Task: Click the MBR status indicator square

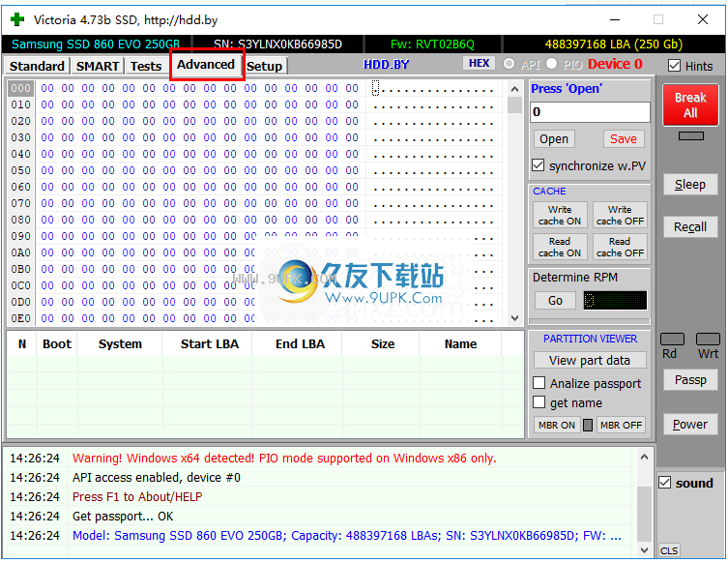Action: (587, 425)
